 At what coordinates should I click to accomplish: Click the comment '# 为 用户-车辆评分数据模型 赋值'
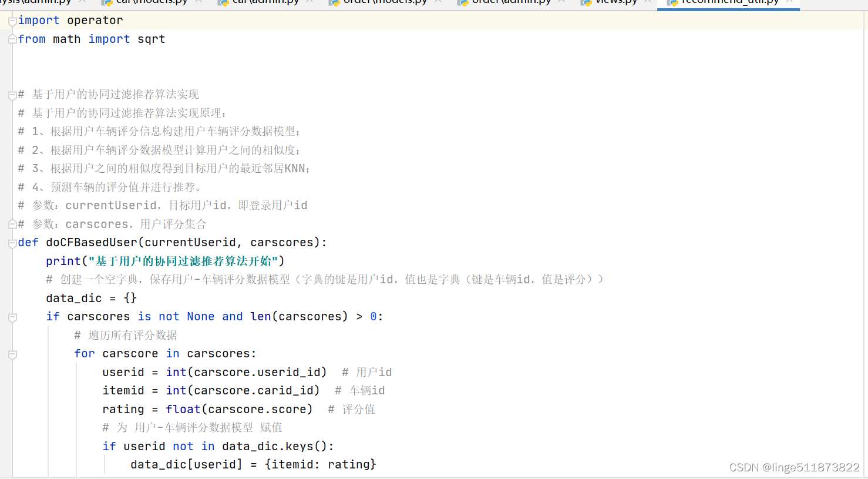(192, 427)
